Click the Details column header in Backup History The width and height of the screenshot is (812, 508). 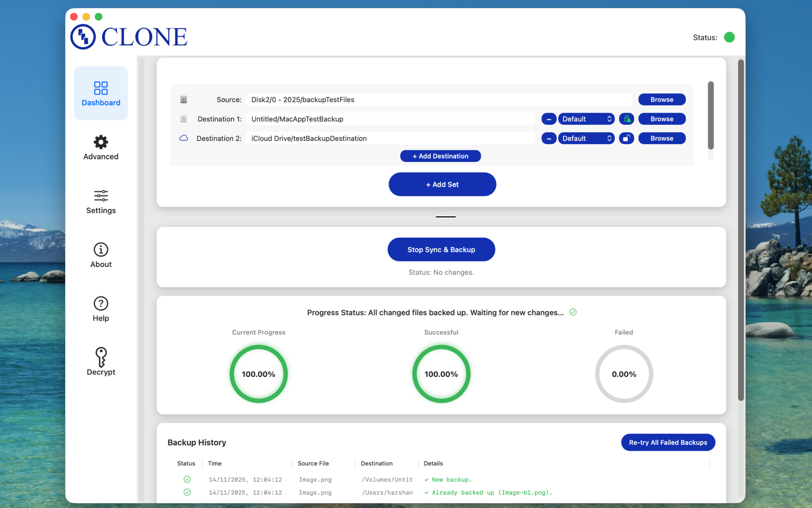433,463
